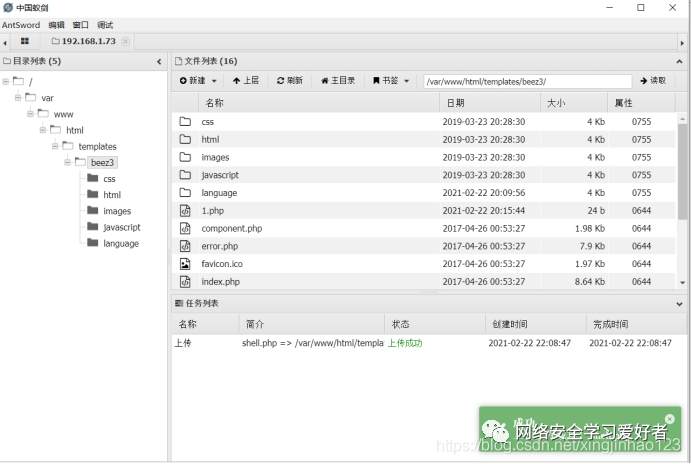Click the language folder icon in file list
Screen dimensions: 691x464
click(x=185, y=193)
